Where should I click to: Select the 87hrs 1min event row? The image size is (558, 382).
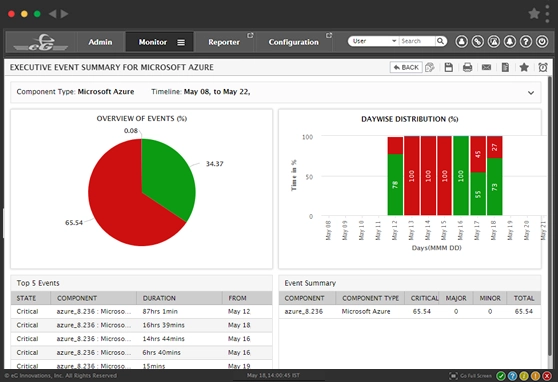(x=142, y=312)
